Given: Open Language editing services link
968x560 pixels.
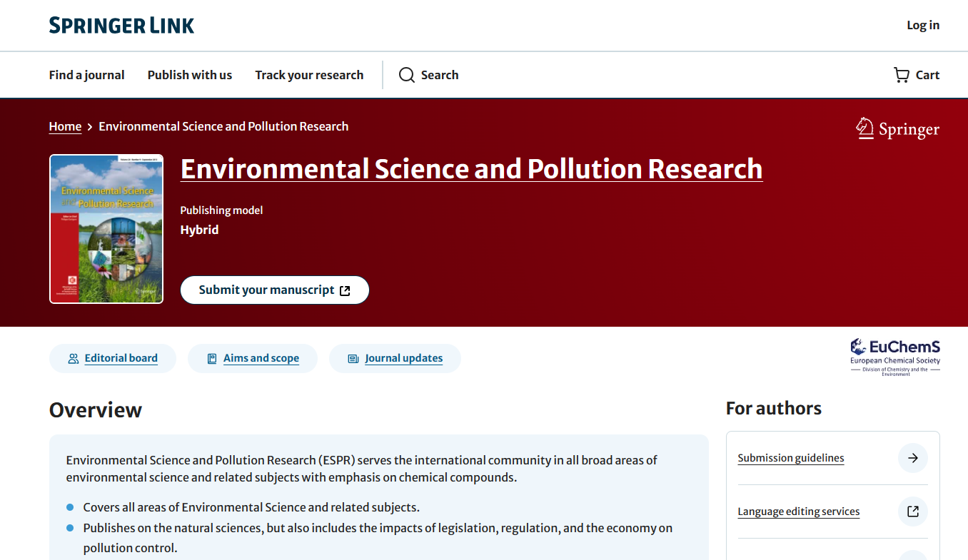Looking at the screenshot, I should (799, 511).
